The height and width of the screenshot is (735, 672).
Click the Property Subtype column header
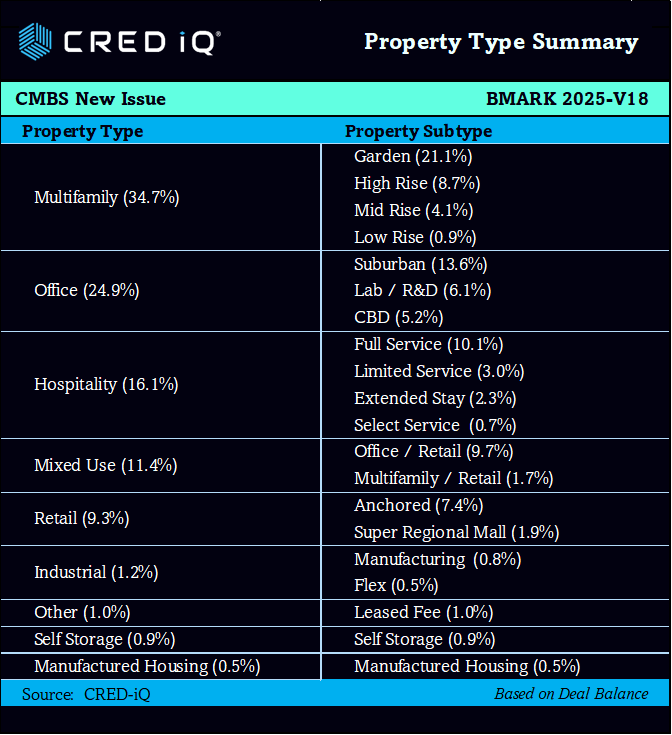[418, 131]
